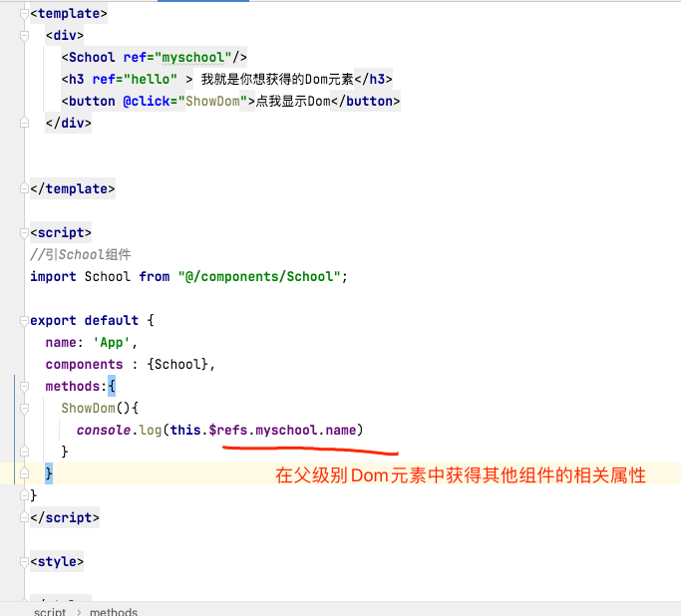Click the closing </script> tag
The height and width of the screenshot is (616, 681).
tap(65, 517)
